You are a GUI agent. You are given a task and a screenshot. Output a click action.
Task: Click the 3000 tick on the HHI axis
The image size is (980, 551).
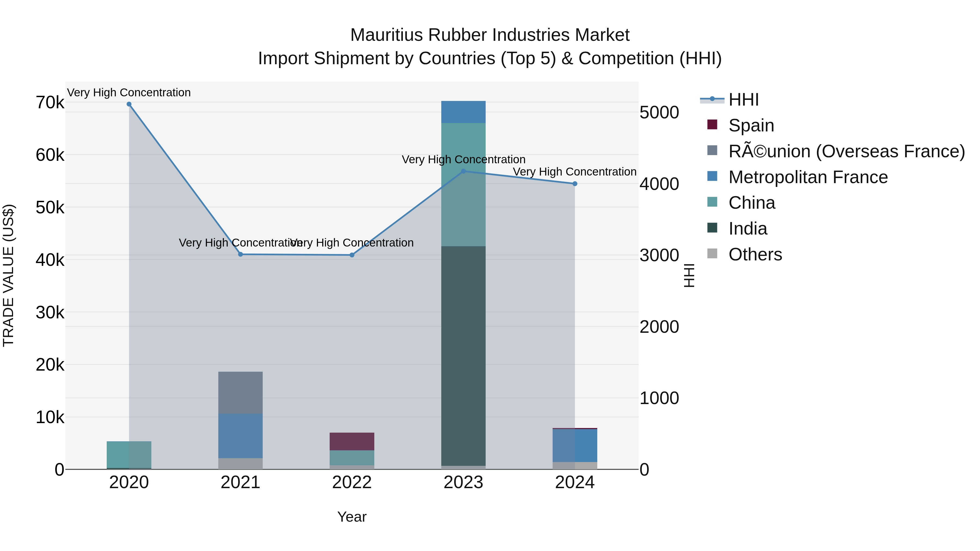point(659,255)
